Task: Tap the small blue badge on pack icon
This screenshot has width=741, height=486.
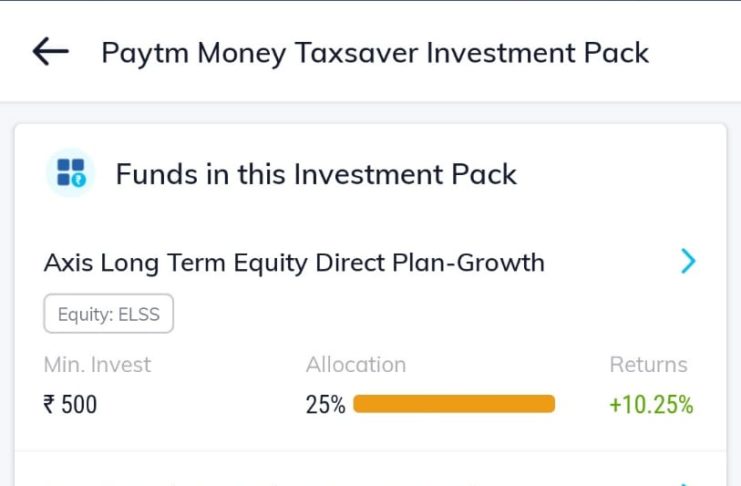Action: 79,180
